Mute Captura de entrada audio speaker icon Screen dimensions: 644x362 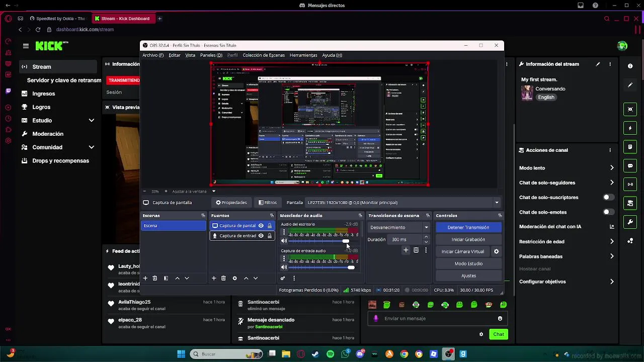click(x=284, y=267)
